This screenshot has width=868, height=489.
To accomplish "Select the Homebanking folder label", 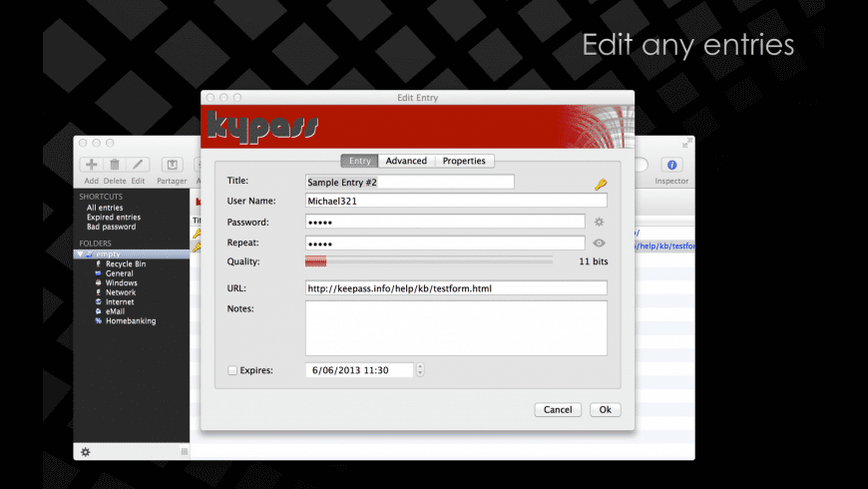I will 131,320.
